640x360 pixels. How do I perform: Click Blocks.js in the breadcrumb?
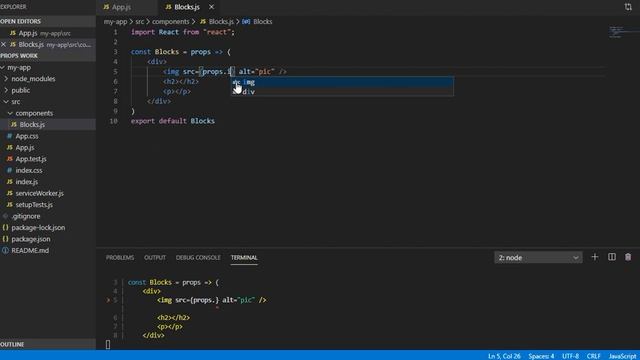pyautogui.click(x=216, y=22)
